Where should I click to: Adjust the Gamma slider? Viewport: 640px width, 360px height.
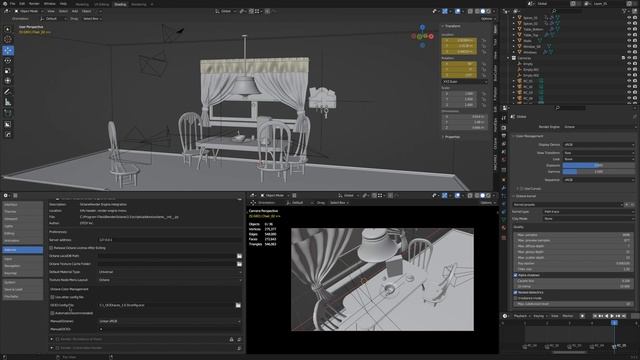[x=599, y=171]
